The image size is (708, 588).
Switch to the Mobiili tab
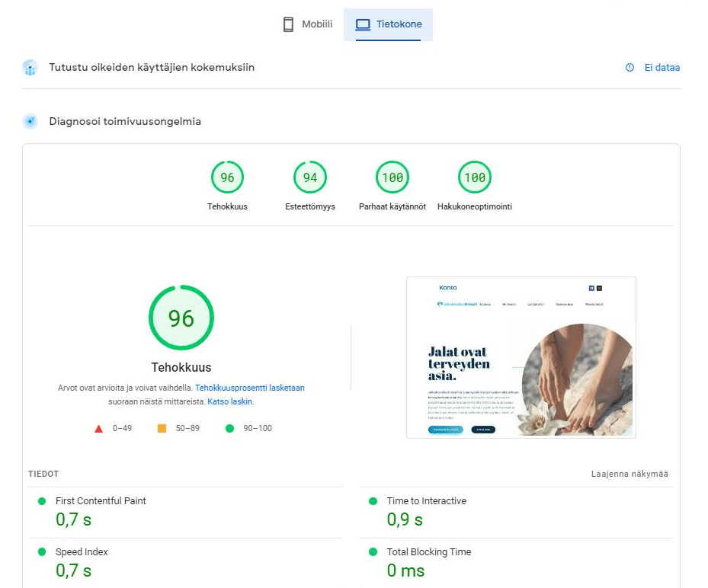pos(307,24)
